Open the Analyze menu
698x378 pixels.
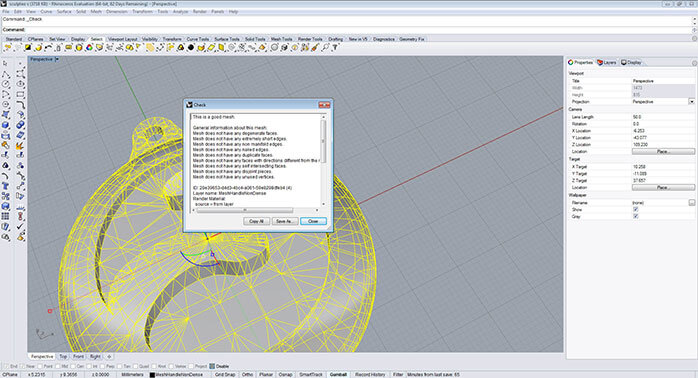coord(180,12)
